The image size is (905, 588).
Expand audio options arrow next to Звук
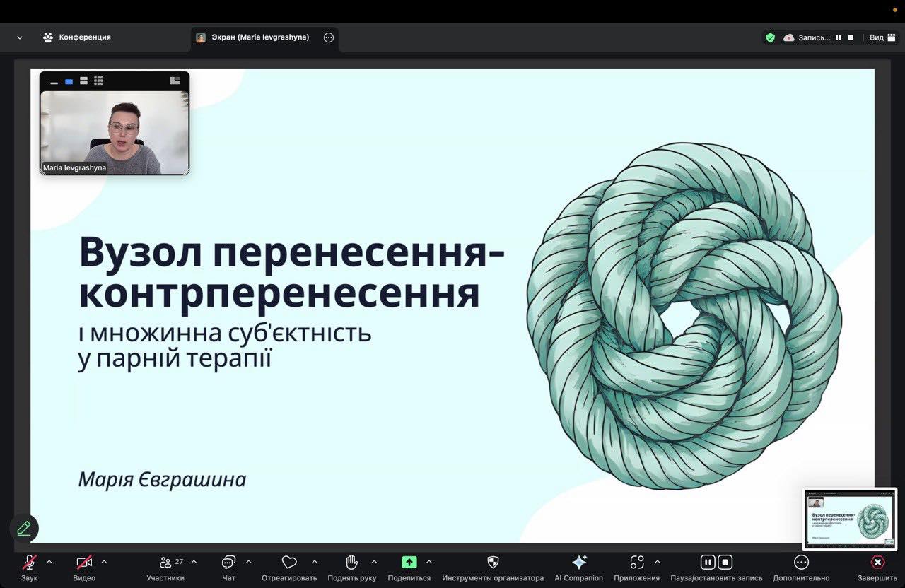coord(49,562)
